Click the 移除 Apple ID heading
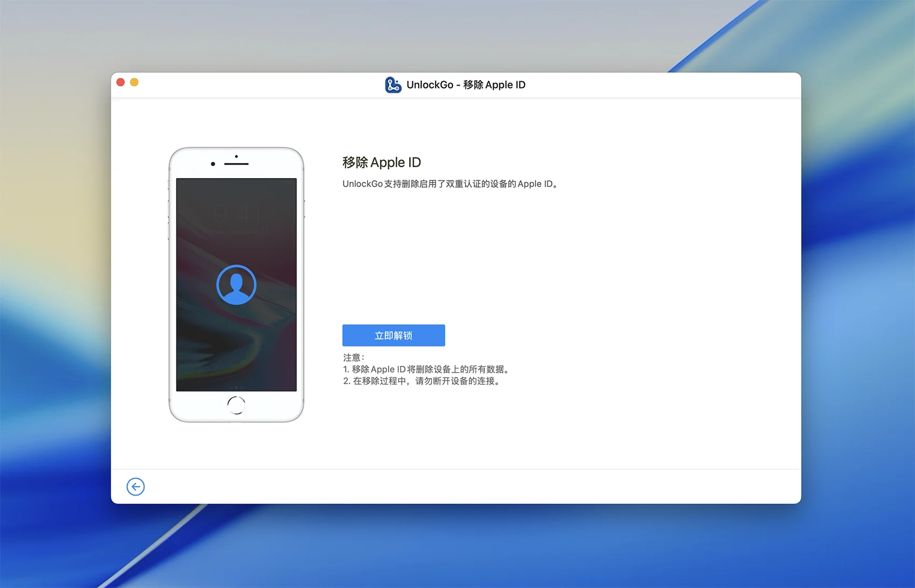The image size is (915, 588). pyautogui.click(x=382, y=162)
